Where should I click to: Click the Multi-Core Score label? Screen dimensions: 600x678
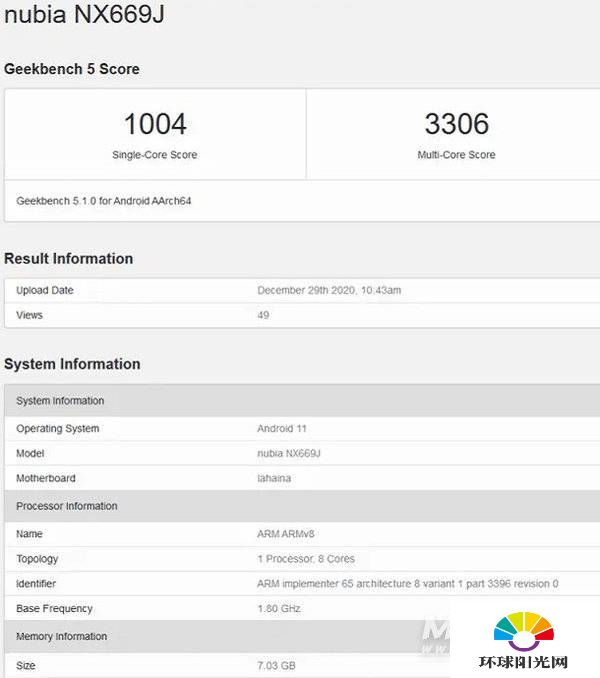[456, 155]
